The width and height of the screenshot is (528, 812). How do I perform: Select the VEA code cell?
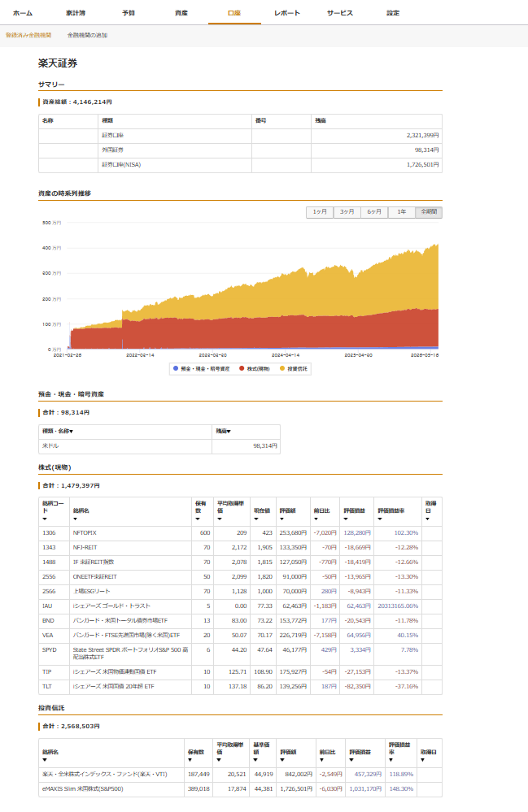pos(54,636)
